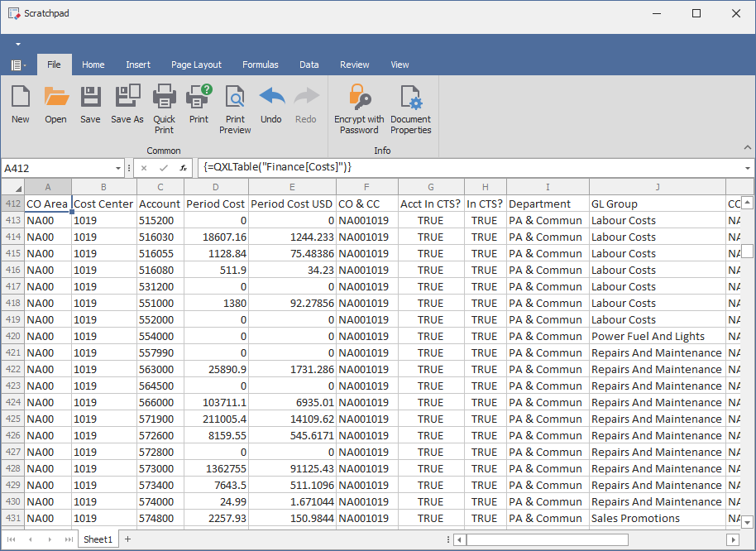The width and height of the screenshot is (756, 551).
Task: Click the Save icon in ribbon
Action: coord(90,104)
